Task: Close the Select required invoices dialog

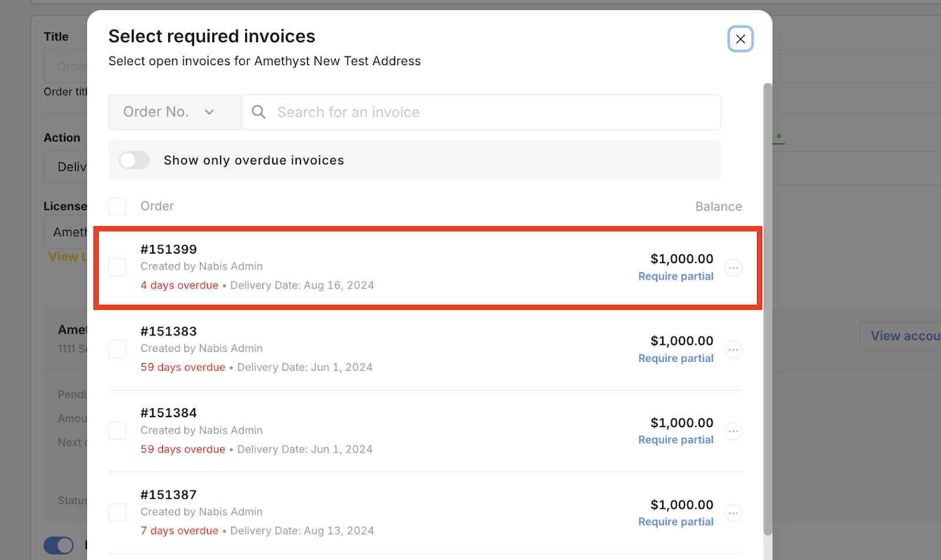Action: pos(740,39)
